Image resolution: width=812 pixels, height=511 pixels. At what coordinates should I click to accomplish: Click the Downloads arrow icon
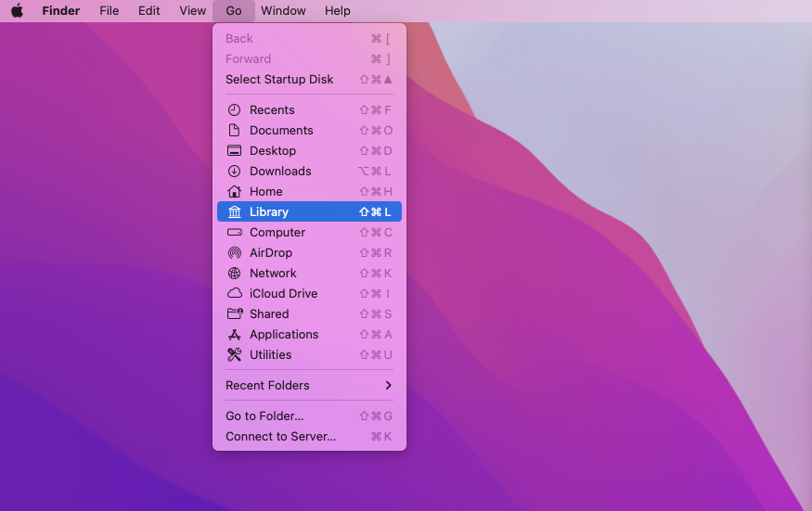pyautogui.click(x=234, y=171)
